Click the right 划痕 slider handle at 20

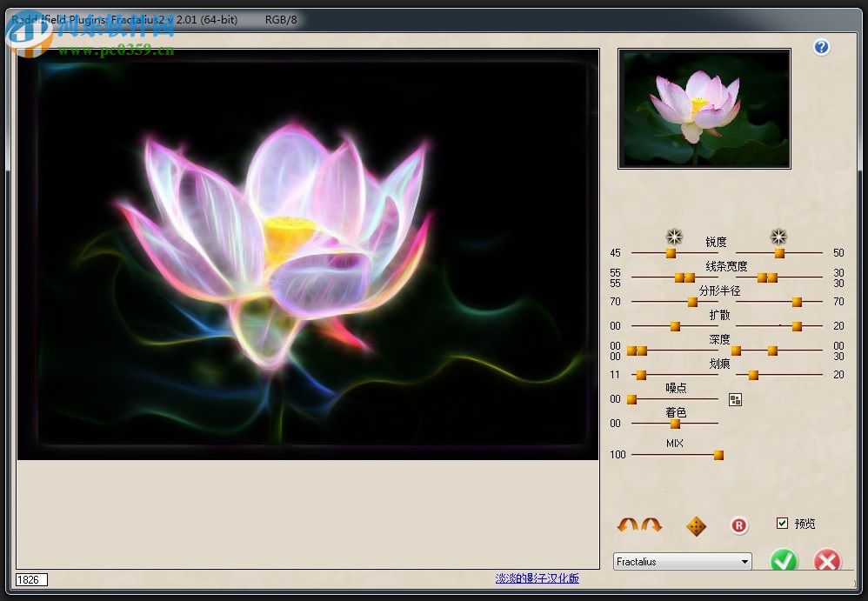point(753,375)
